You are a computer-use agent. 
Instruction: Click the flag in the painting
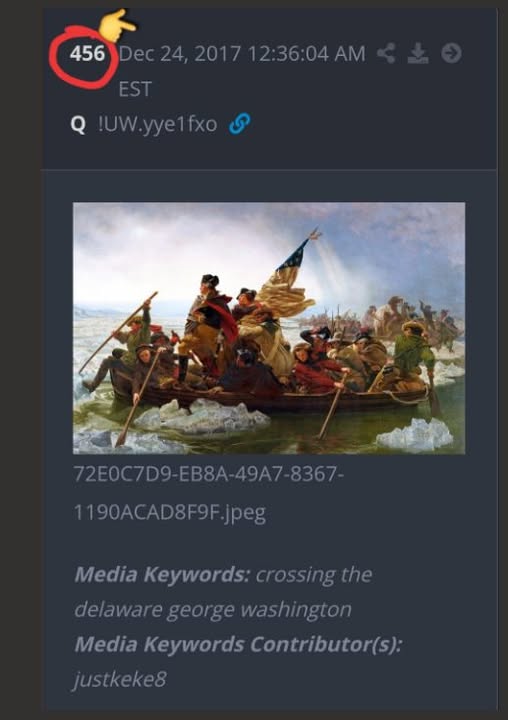288,278
